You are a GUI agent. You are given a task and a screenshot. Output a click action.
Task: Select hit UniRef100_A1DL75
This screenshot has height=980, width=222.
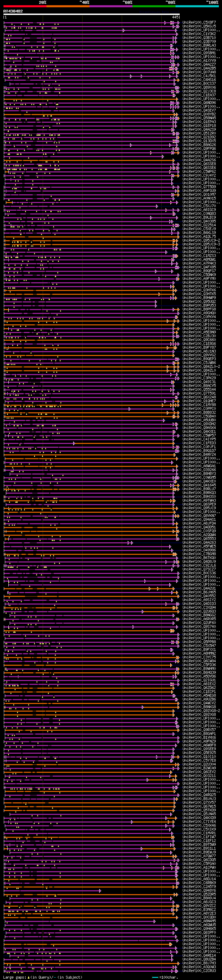tap(199, 236)
